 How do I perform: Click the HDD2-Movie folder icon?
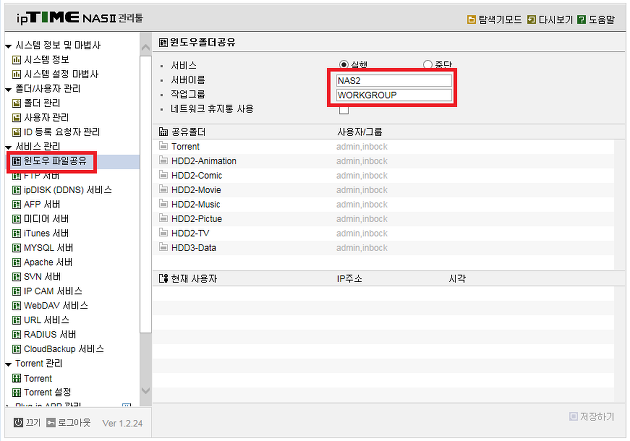coord(163,190)
